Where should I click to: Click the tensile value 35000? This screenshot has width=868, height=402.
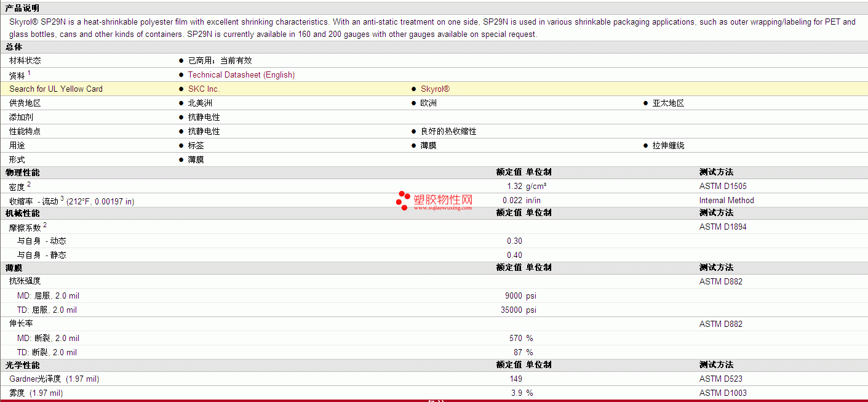[511, 310]
